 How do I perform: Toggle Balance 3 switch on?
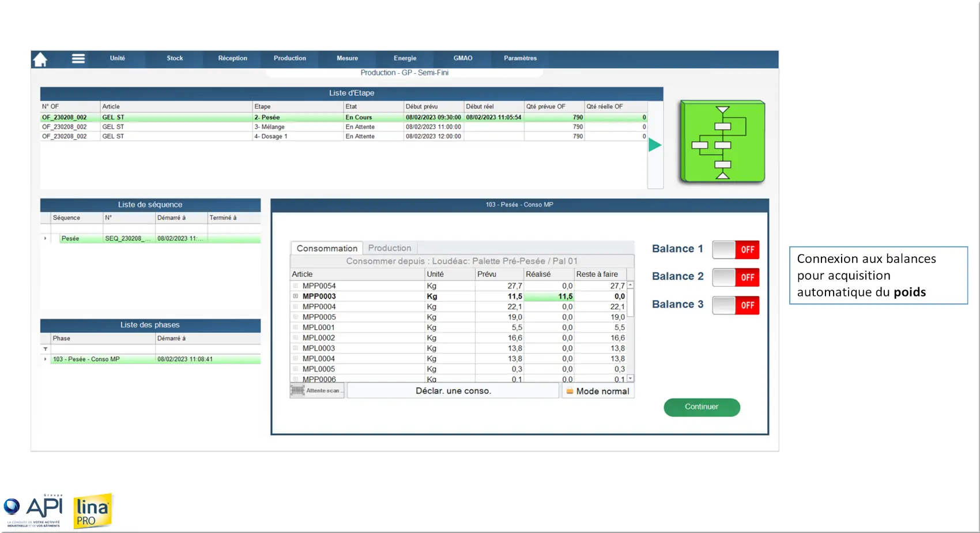click(x=736, y=305)
